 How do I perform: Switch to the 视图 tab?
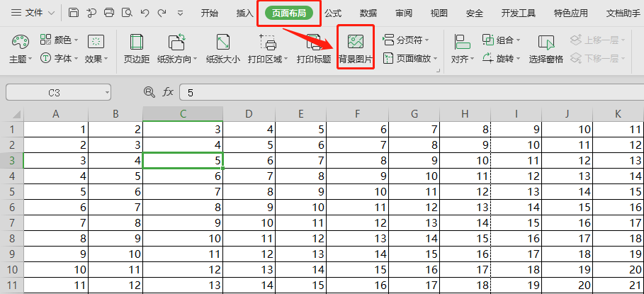coord(439,13)
